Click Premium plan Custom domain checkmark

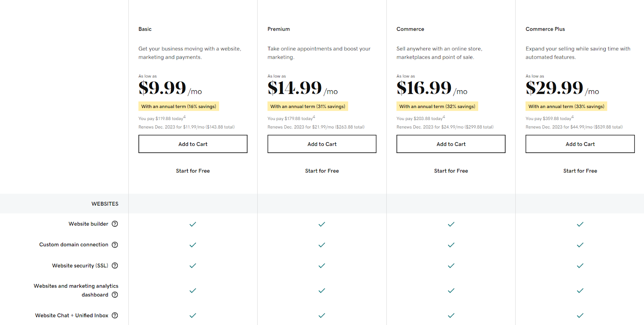click(322, 245)
